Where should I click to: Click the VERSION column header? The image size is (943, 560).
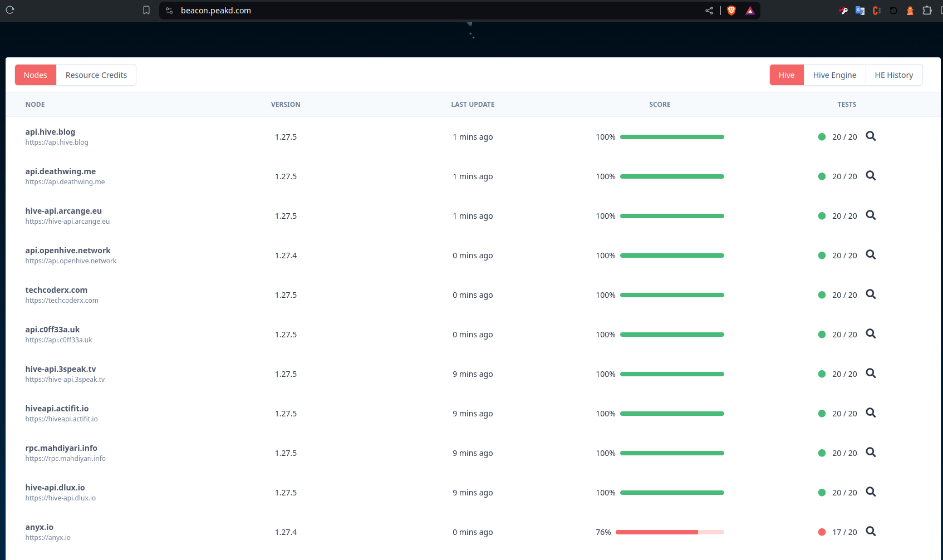286,105
